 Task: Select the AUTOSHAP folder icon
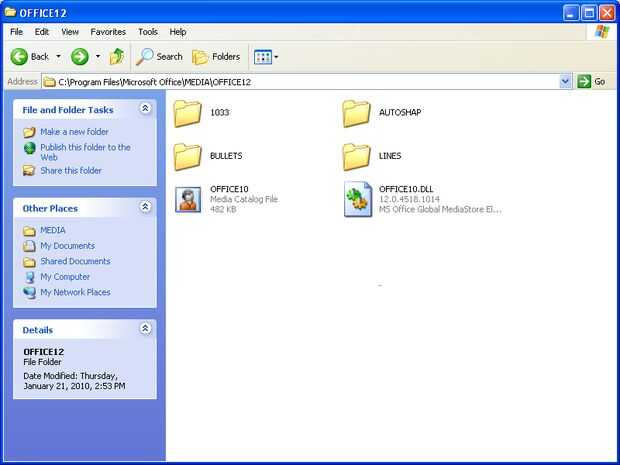tap(356, 113)
